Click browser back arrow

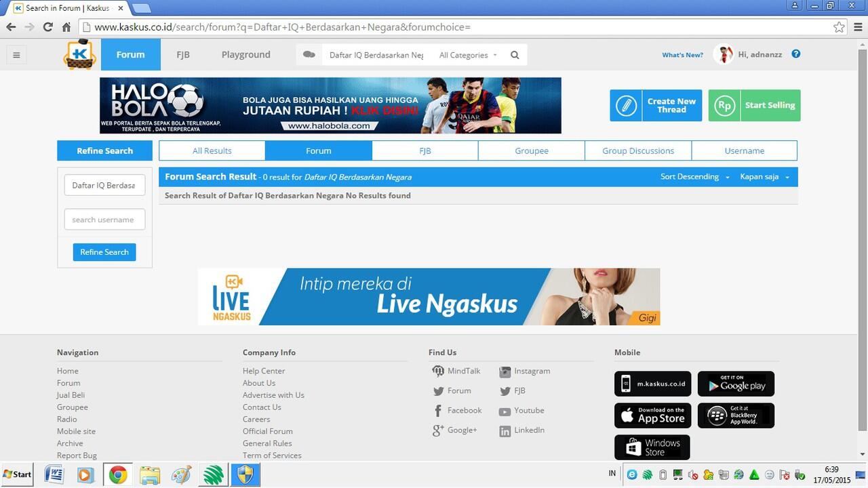click(x=11, y=27)
